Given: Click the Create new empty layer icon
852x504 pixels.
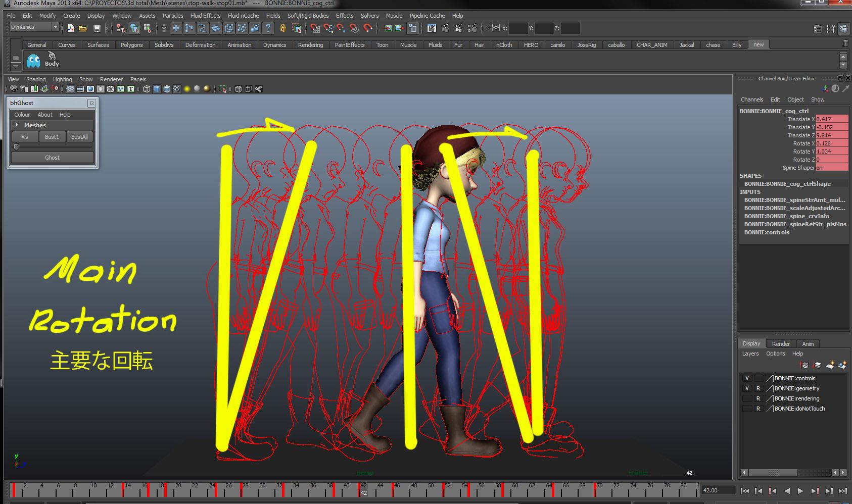Looking at the screenshot, I should coord(830,365).
